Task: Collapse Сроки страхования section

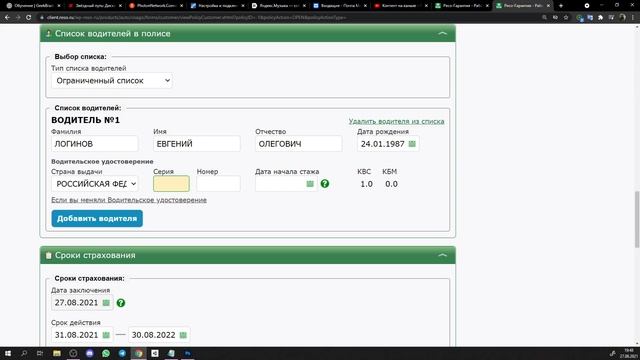Action: (442, 255)
